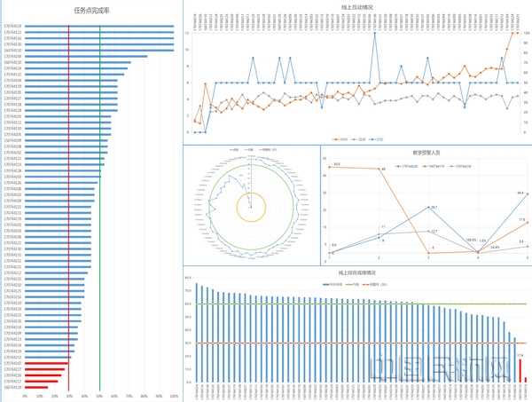Click the 50.0 data label on orange line
The image size is (532, 402).
click(x=337, y=164)
